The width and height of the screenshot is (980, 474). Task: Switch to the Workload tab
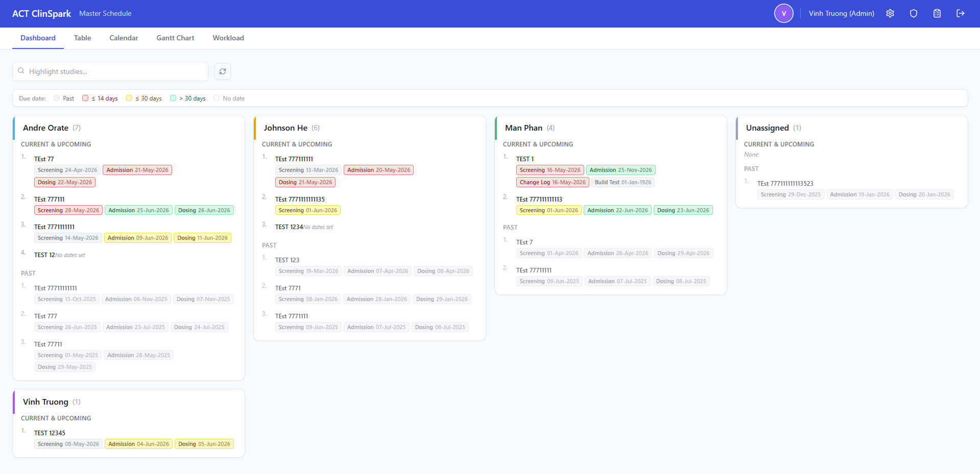pyautogui.click(x=228, y=38)
